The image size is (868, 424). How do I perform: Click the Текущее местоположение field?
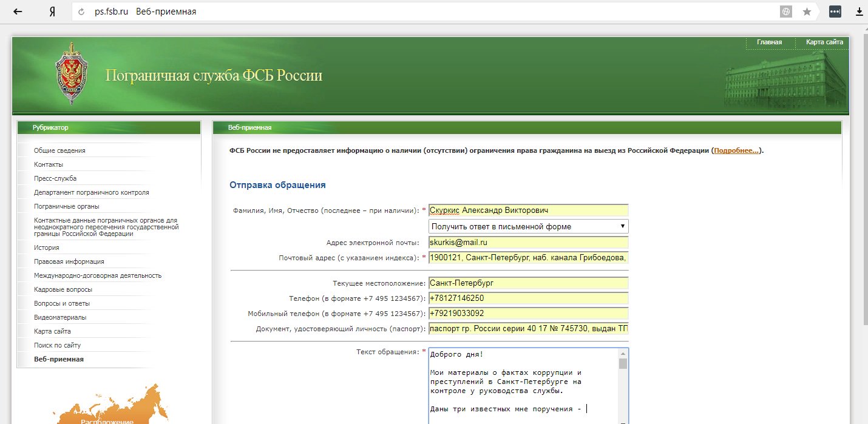tap(528, 283)
